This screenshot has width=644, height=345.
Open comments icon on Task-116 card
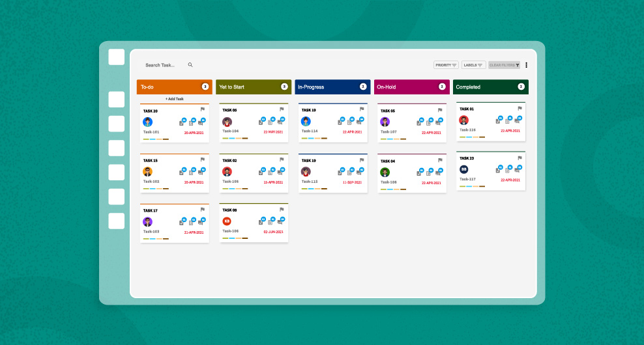coord(518,120)
